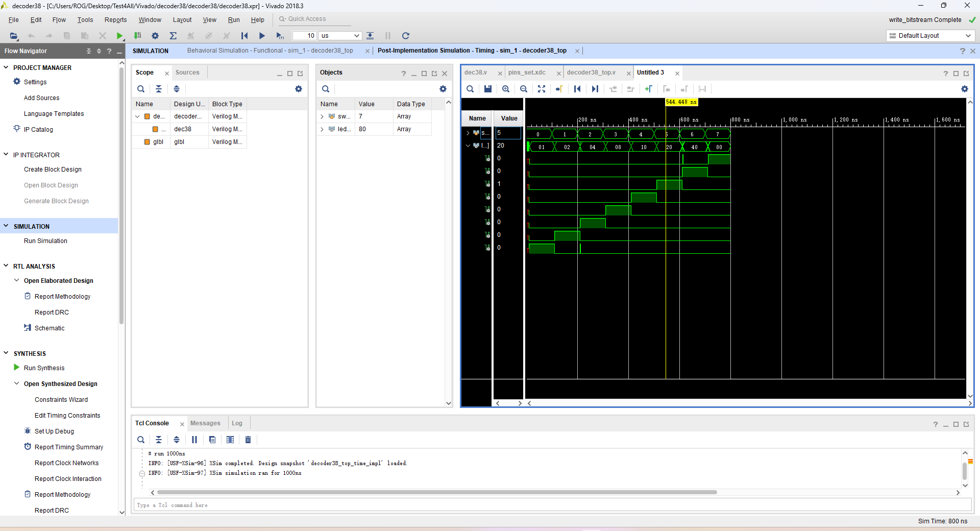Click Run Simulation in Flow Navigator

[x=45, y=241]
